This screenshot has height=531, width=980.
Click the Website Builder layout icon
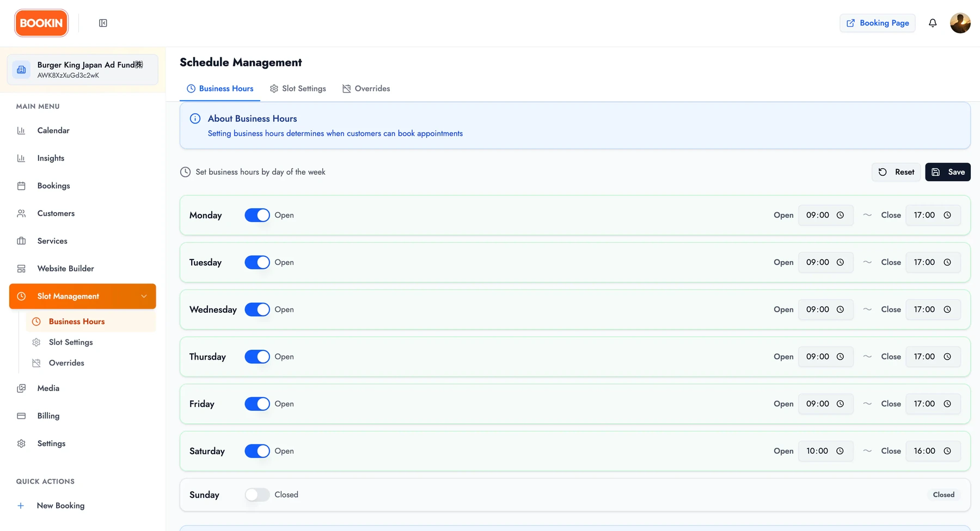pyautogui.click(x=21, y=269)
